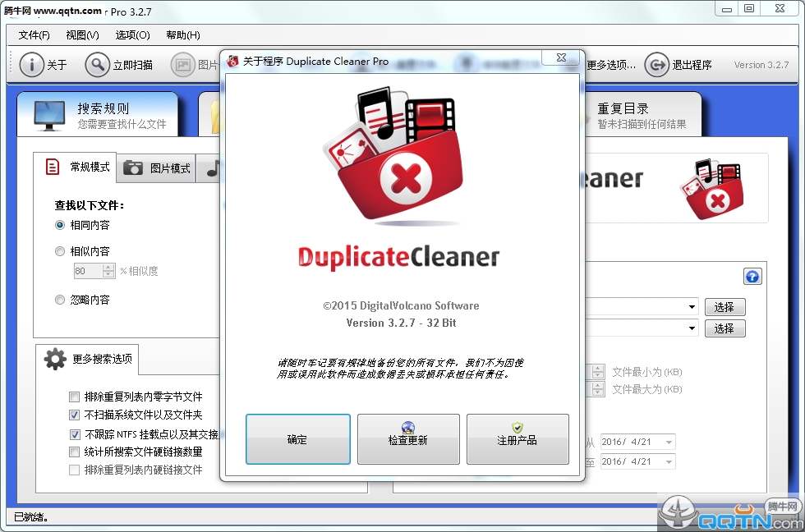Select the 图片模式 tab
The height and width of the screenshot is (532, 805).
coord(156,167)
